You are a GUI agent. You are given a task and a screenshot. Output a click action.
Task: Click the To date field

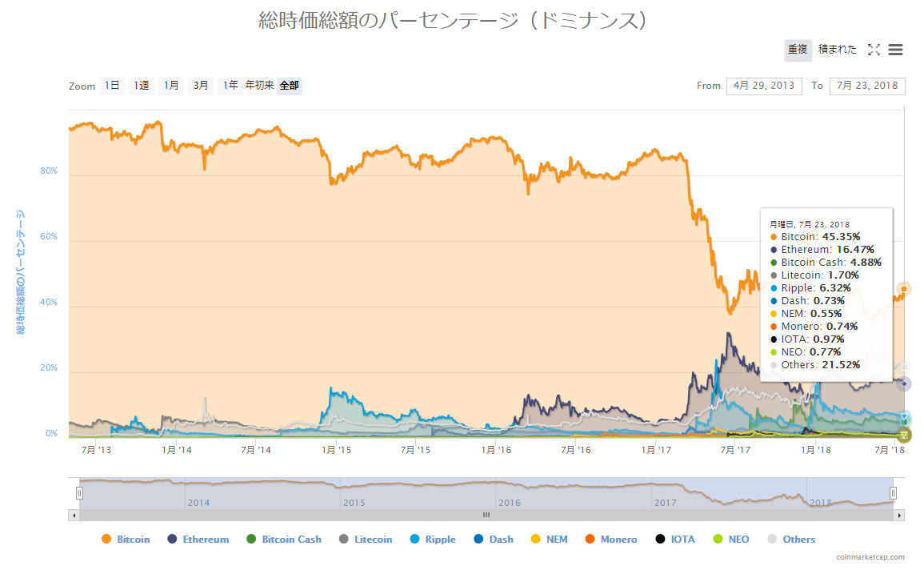point(867,86)
